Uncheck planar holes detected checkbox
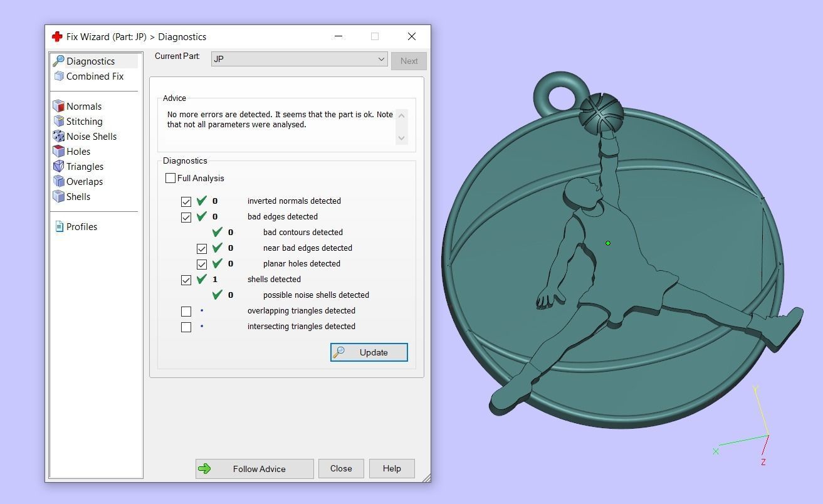 coord(202,264)
